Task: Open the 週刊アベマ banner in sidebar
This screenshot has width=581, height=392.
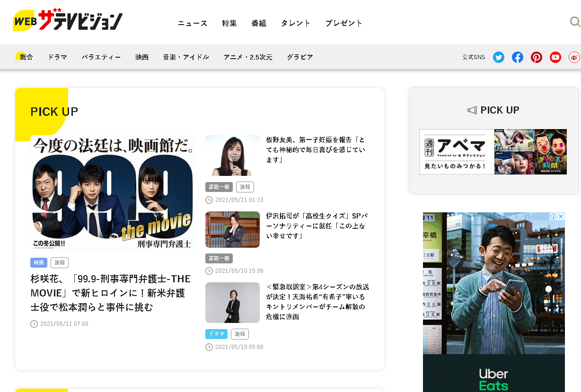Action: click(493, 152)
